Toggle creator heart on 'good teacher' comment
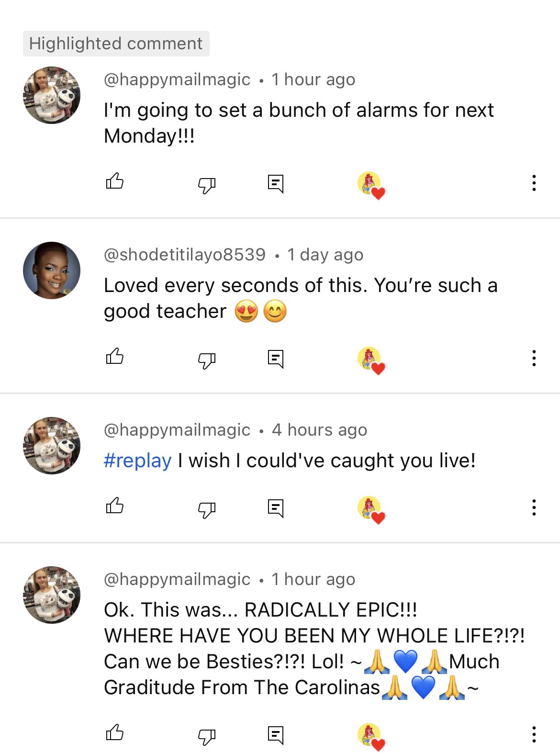 click(371, 360)
